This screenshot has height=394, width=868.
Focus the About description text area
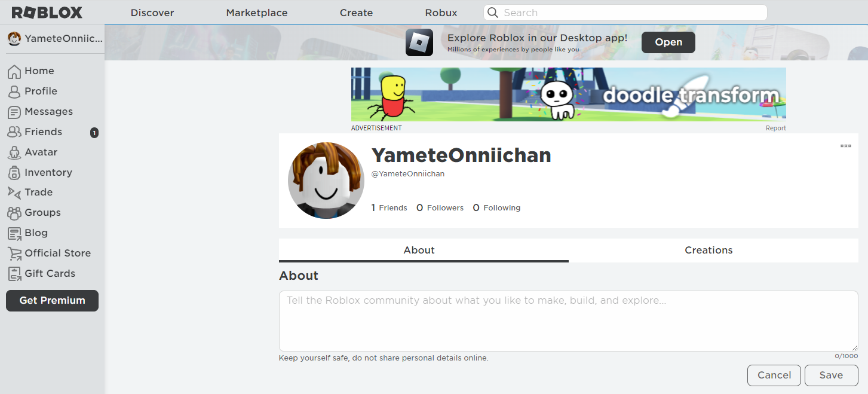tap(569, 321)
